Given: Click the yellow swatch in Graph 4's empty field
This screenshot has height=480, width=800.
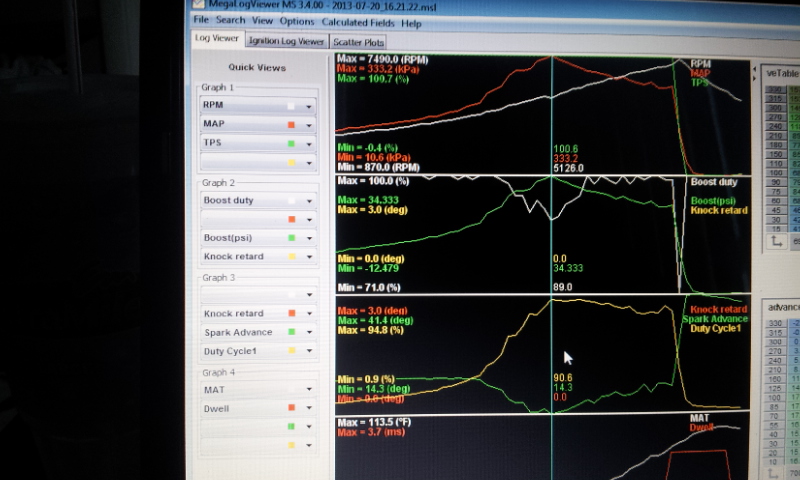Looking at the screenshot, I should click(x=291, y=445).
